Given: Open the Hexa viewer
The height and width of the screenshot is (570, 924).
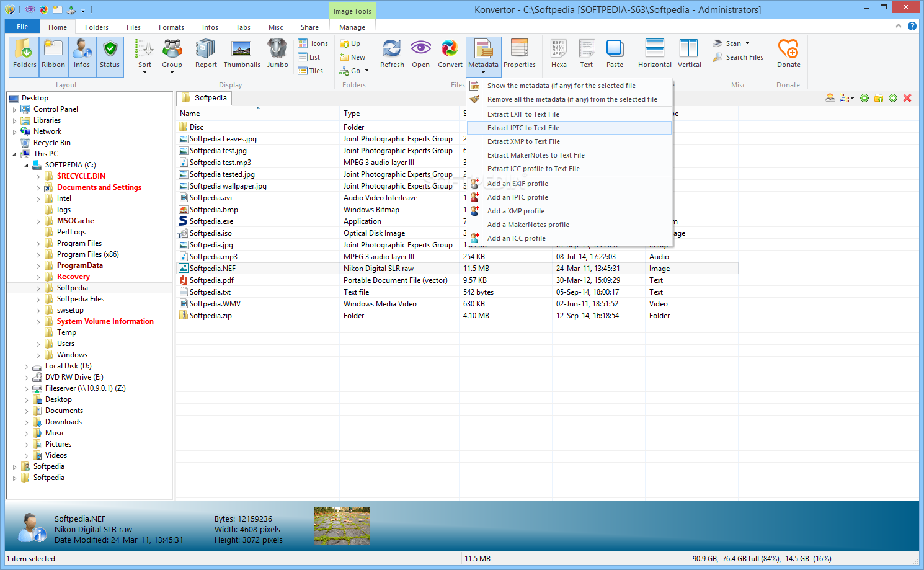Looking at the screenshot, I should [x=559, y=55].
